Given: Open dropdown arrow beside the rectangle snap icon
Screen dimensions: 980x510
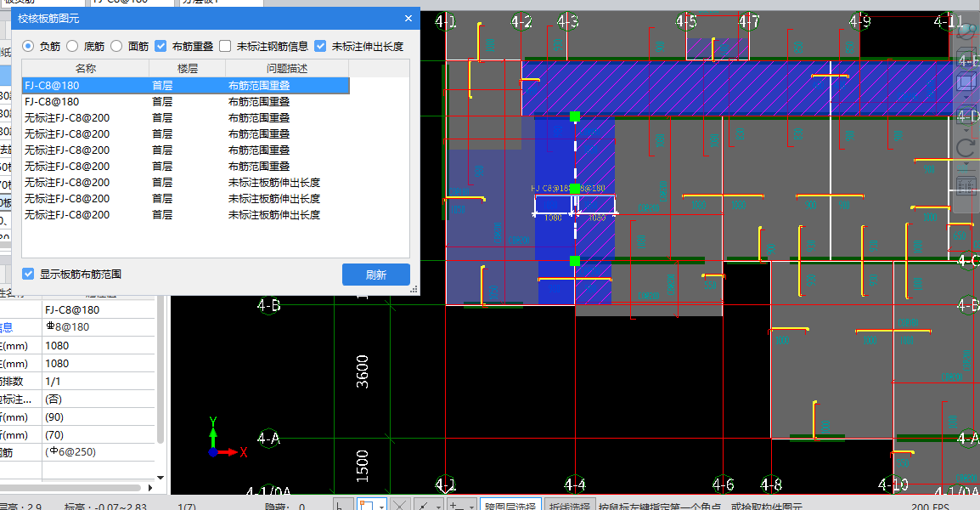Looking at the screenshot, I should coord(381,506).
